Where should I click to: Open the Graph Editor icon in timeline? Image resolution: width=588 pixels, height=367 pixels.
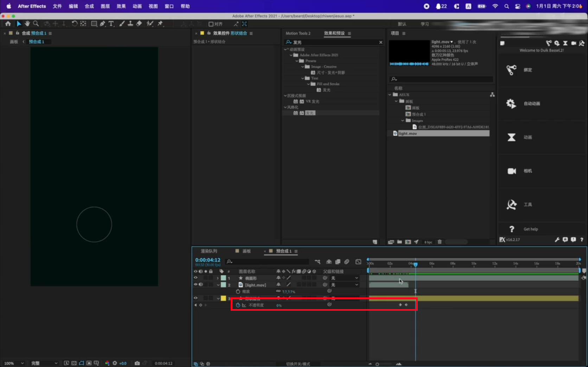(x=358, y=262)
